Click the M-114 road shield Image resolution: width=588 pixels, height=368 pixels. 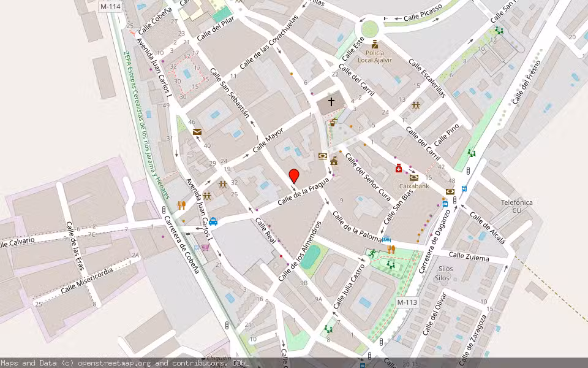coord(111,6)
